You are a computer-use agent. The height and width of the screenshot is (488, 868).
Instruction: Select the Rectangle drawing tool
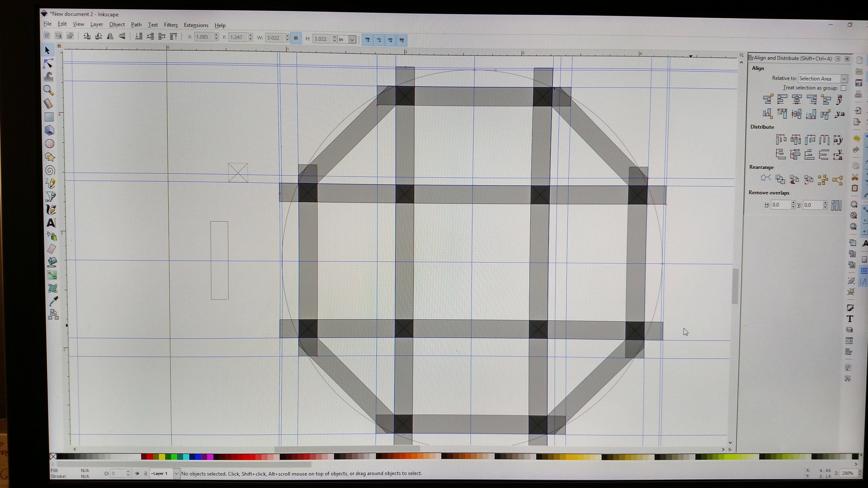coord(49,117)
